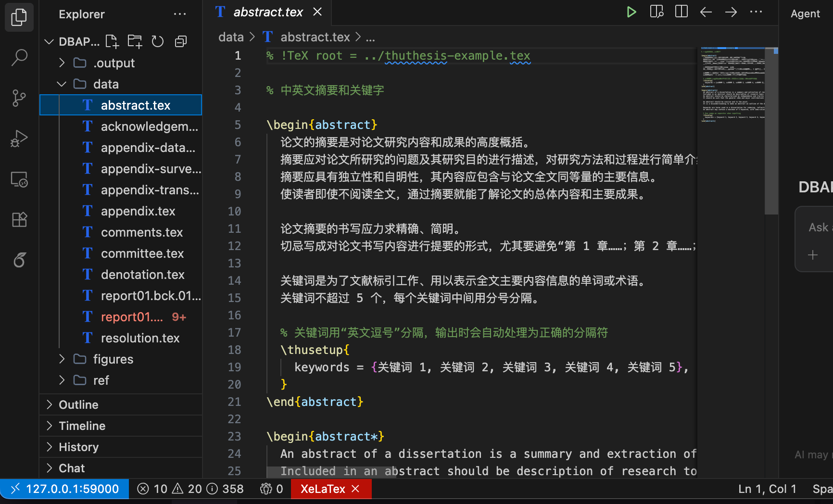Image resolution: width=833 pixels, height=504 pixels.
Task: Open committee.tex from the file tree
Action: [142, 253]
